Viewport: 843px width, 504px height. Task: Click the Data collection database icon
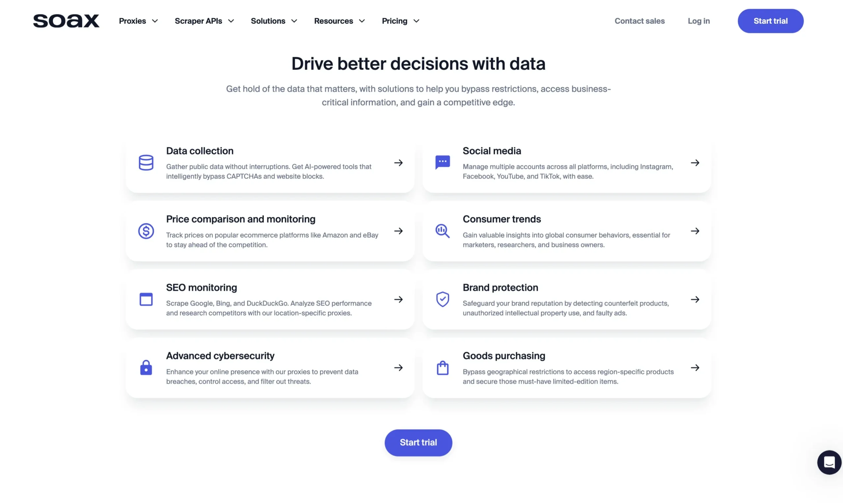tap(145, 163)
